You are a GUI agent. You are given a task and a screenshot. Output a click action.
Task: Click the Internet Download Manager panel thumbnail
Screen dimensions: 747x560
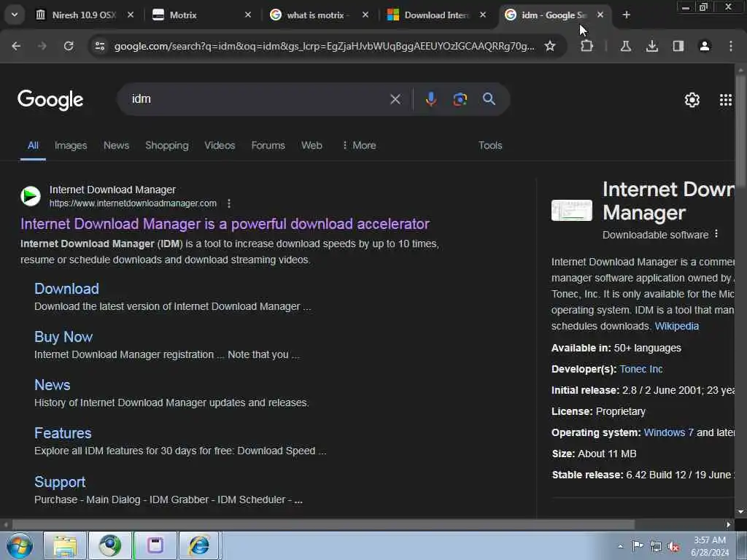point(572,211)
